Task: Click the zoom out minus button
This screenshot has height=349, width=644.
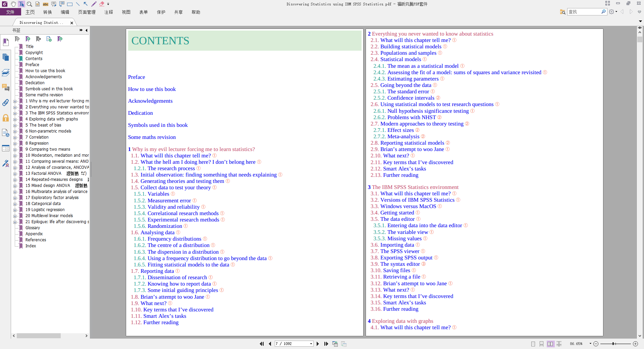Action: [x=596, y=344]
